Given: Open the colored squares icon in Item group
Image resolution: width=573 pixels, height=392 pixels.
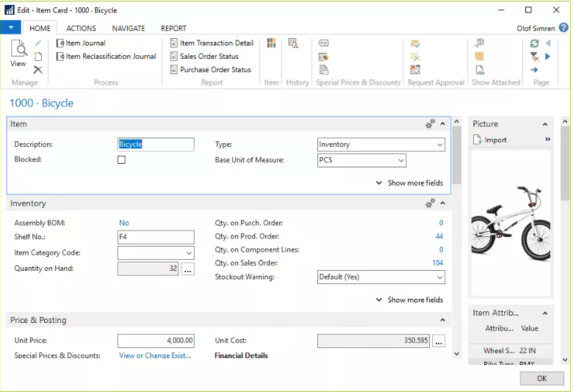Looking at the screenshot, I should [x=271, y=43].
